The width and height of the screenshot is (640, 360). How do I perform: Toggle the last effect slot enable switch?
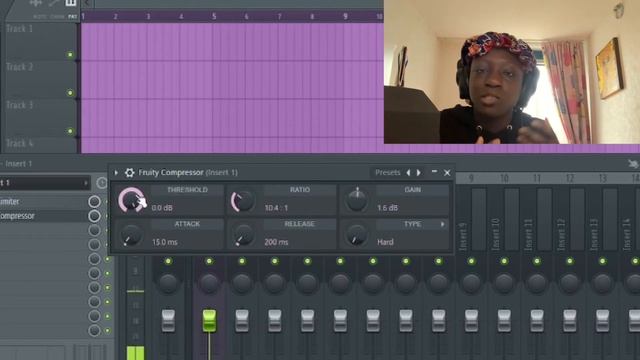[x=94, y=330]
